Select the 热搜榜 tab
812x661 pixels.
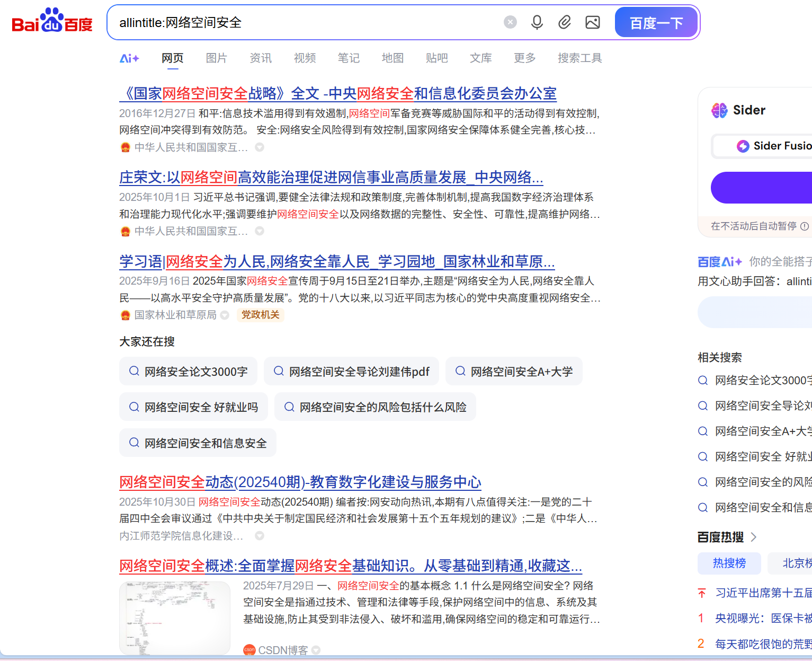coord(729,563)
